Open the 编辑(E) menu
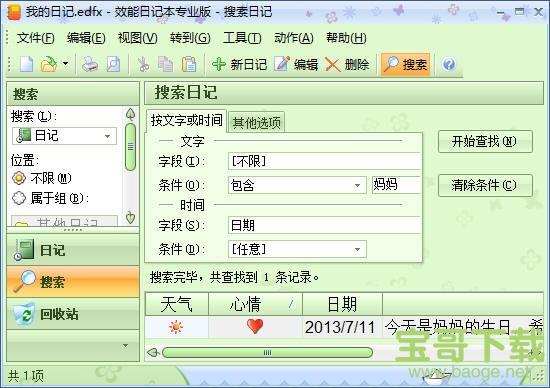This screenshot has width=550, height=388. click(x=86, y=38)
